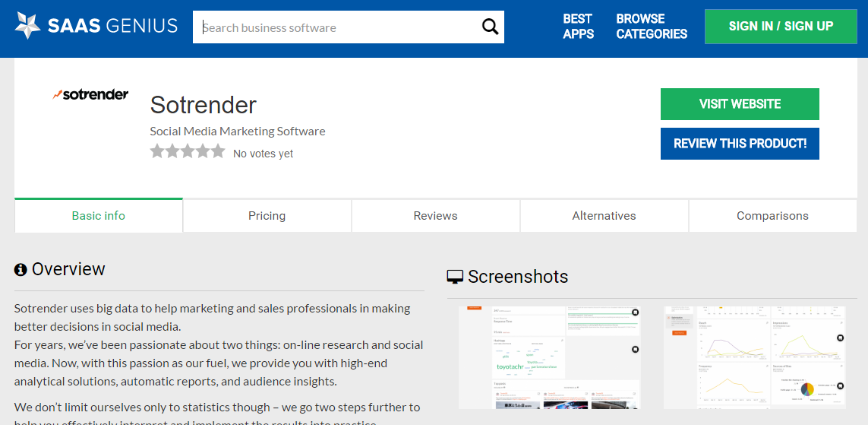Select the Basic info tab
The image size is (868, 425).
[x=99, y=216]
